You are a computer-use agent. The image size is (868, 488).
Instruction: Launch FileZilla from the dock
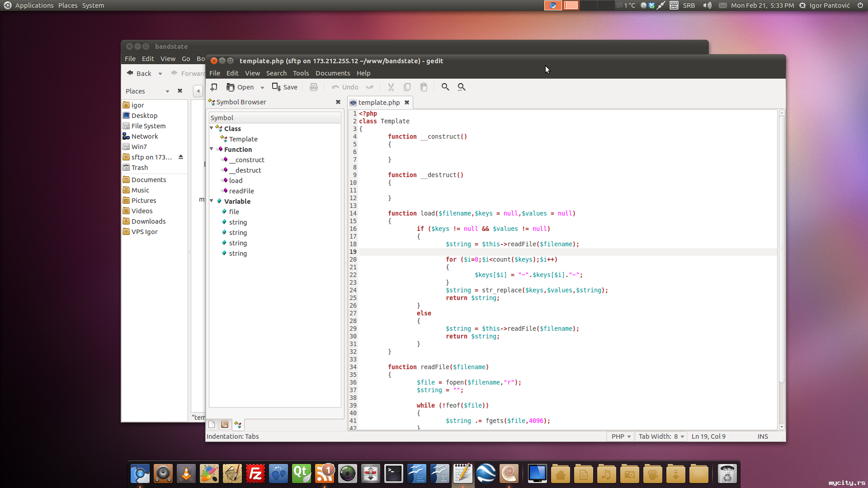[255, 474]
